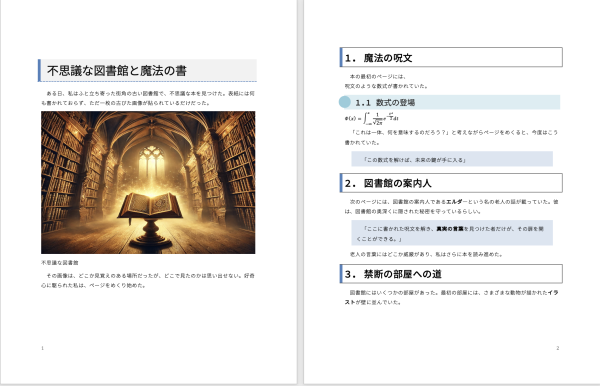Select the quote block about この数式を解けば
The width and height of the screenshot is (600, 386).
(x=452, y=159)
